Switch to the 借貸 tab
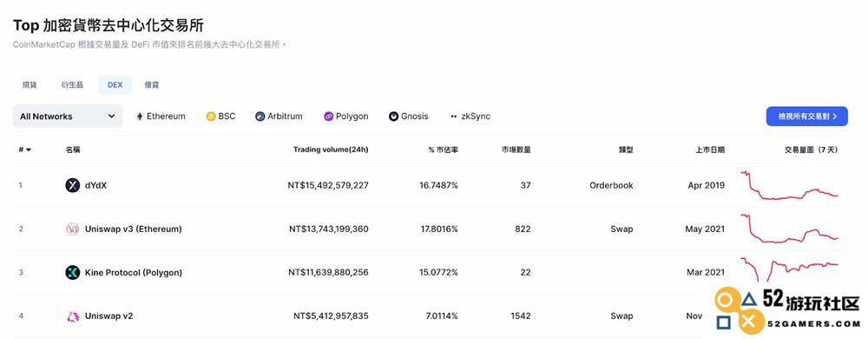The width and height of the screenshot is (868, 339). pyautogui.click(x=152, y=85)
